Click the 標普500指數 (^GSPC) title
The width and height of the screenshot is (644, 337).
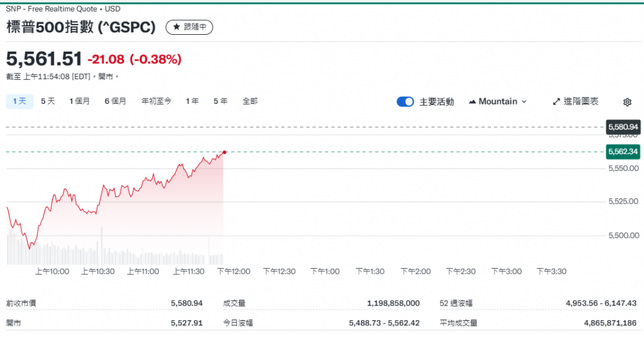pos(81,27)
